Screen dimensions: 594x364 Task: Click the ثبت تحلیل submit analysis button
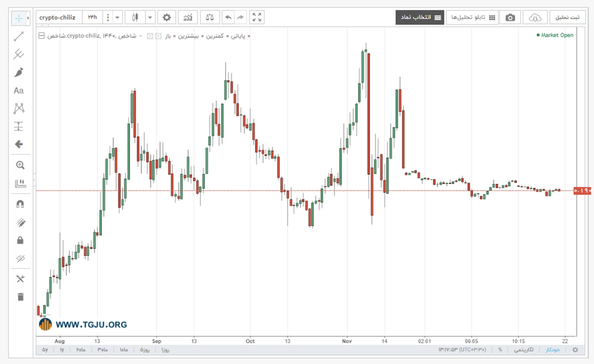point(567,17)
